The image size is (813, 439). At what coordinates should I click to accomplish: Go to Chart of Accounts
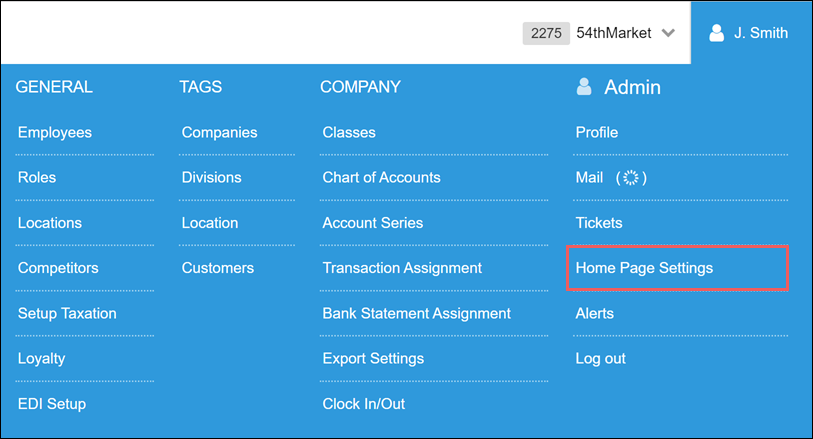(x=381, y=178)
